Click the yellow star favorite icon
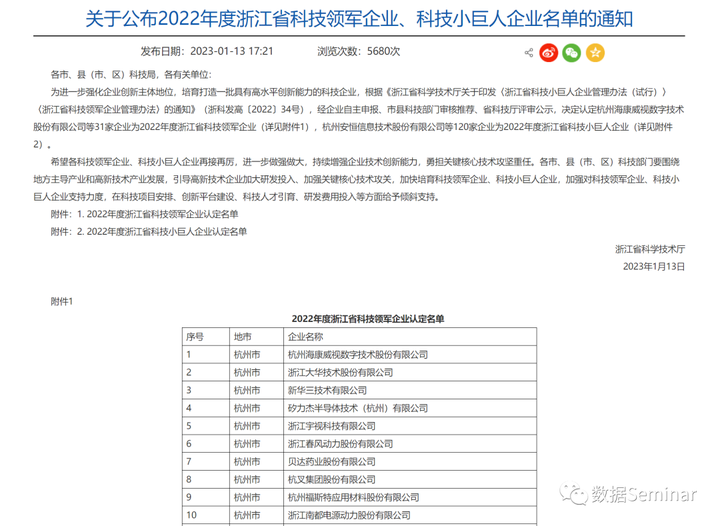Image resolution: width=720 pixels, height=526 pixels. [595, 52]
